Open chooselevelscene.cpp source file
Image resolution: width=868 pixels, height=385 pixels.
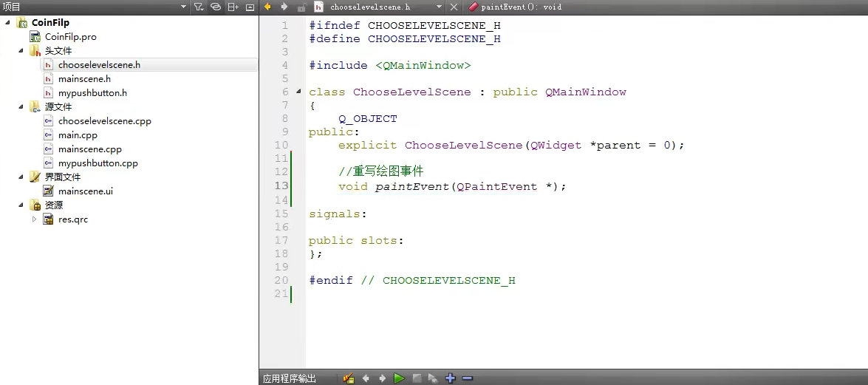[x=105, y=121]
